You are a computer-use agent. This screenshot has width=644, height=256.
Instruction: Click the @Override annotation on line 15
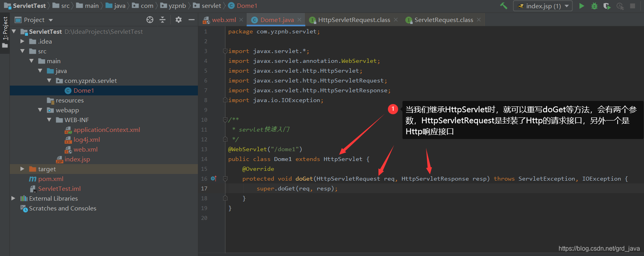pos(258,169)
